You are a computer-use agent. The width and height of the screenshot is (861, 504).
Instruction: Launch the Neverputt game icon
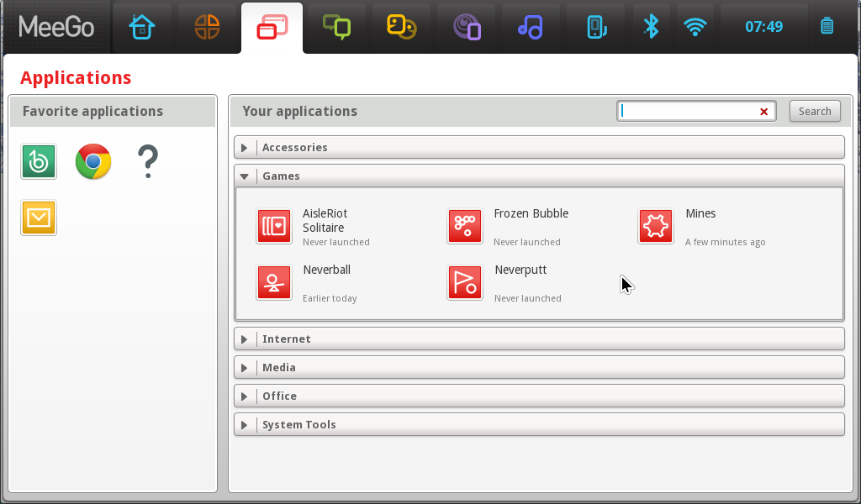pyautogui.click(x=465, y=282)
